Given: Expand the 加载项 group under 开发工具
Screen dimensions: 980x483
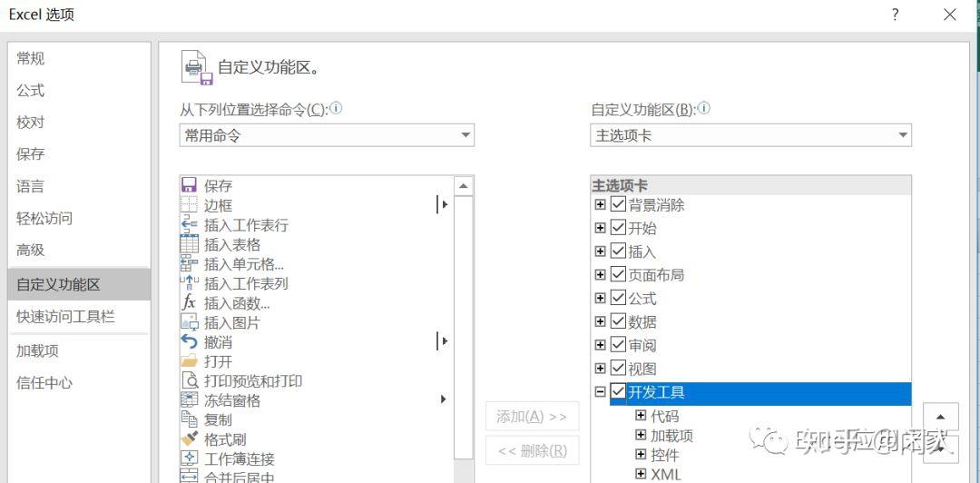Looking at the screenshot, I should point(640,435).
